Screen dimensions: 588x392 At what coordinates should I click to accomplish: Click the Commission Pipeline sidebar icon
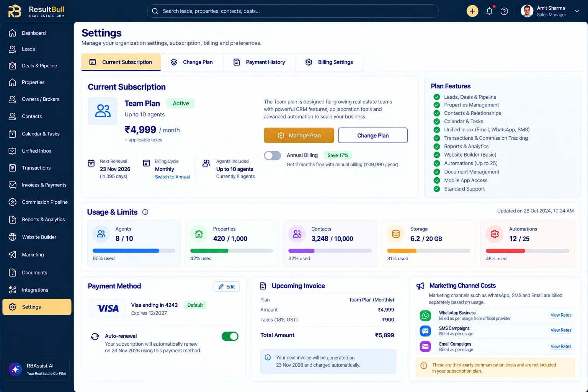[x=13, y=202]
